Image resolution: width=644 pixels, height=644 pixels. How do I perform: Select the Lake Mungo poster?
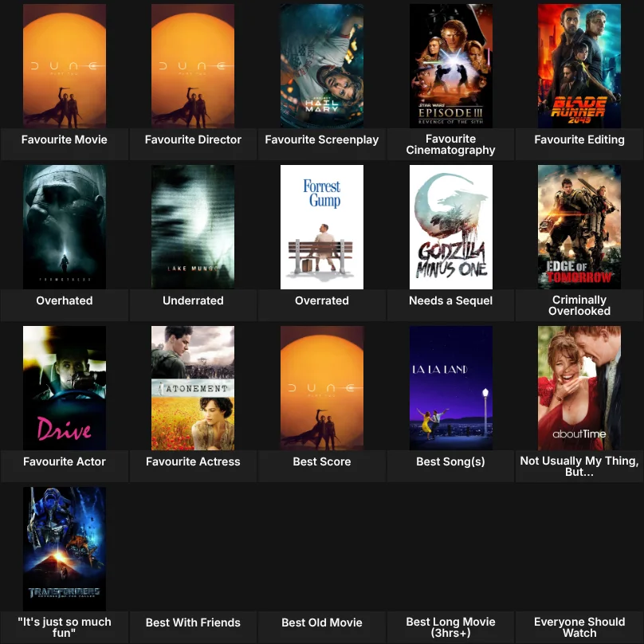[x=193, y=227]
